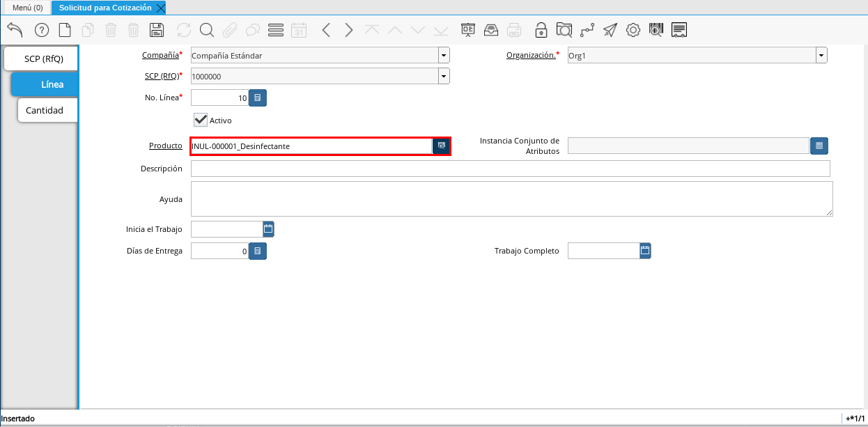Create a new record with page icon
Image resolution: width=868 pixels, height=427 pixels.
(x=65, y=30)
